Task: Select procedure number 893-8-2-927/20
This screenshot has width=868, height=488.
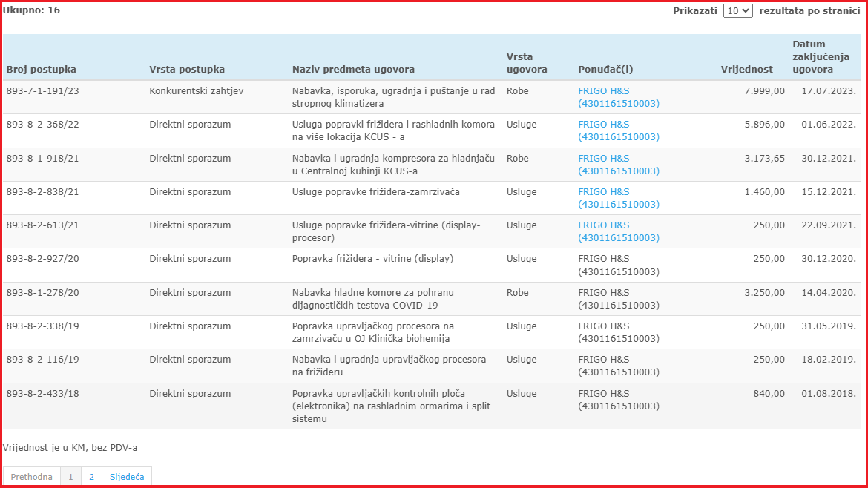Action: click(x=42, y=258)
